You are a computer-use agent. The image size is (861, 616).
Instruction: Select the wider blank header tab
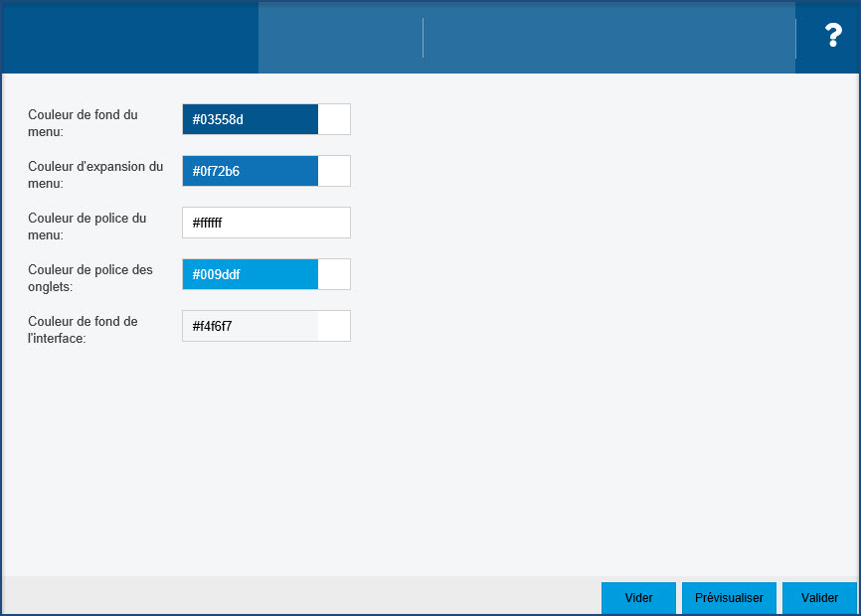pyautogui.click(x=608, y=37)
